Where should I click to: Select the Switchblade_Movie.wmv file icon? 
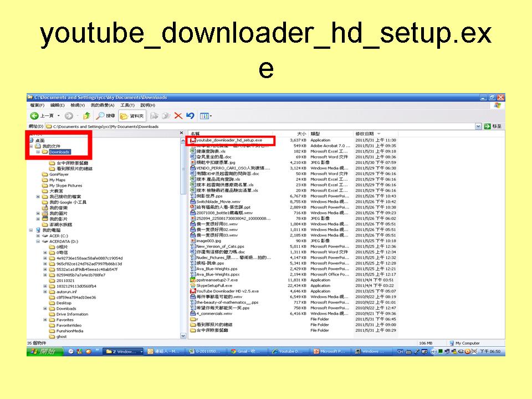click(x=193, y=202)
